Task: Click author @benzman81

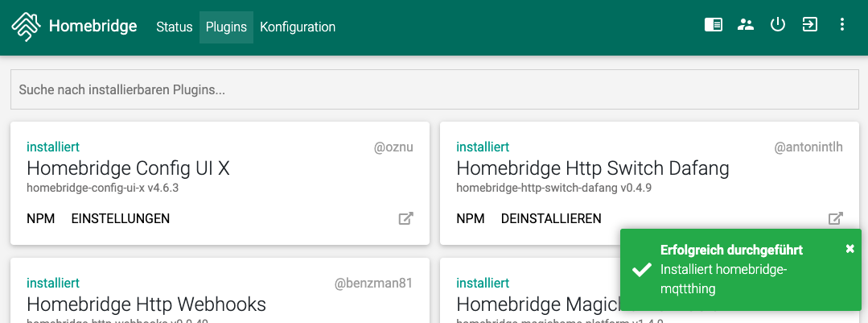Action: (x=373, y=283)
